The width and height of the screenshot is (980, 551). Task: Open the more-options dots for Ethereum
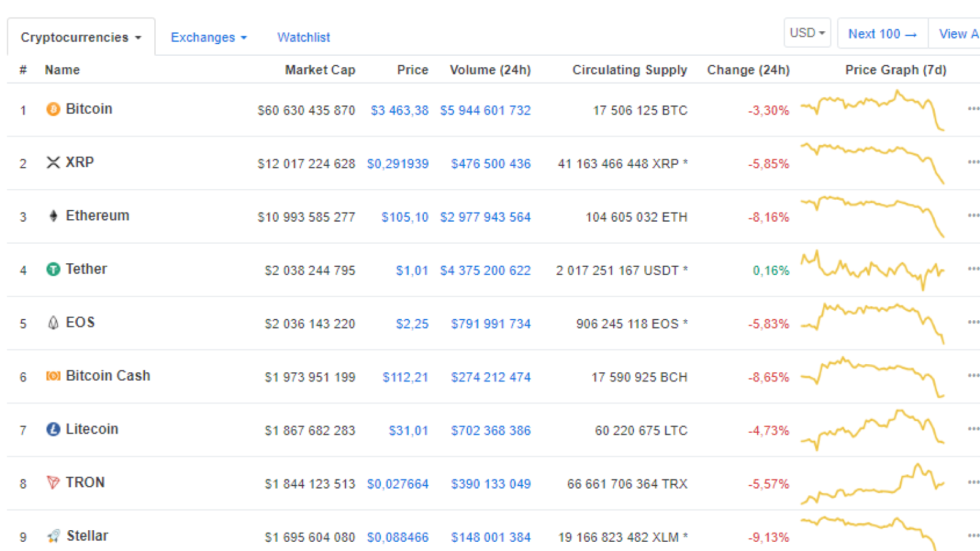point(973,215)
